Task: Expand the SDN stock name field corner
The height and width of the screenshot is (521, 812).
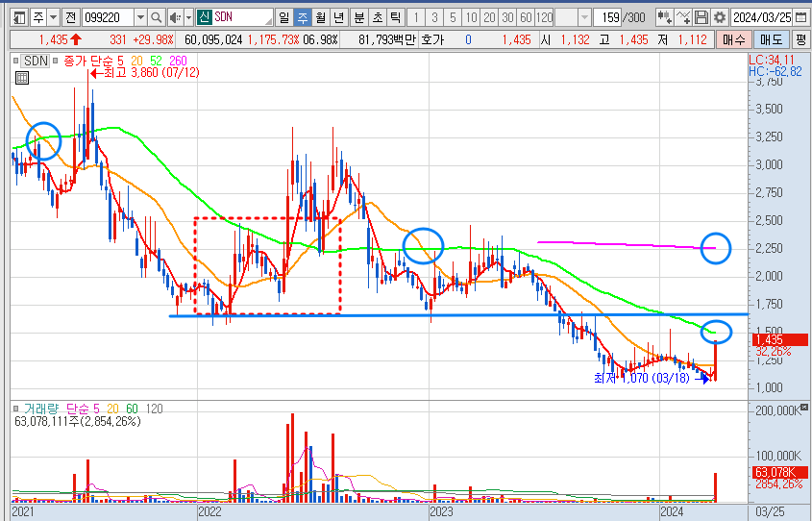Action: pyautogui.click(x=268, y=22)
